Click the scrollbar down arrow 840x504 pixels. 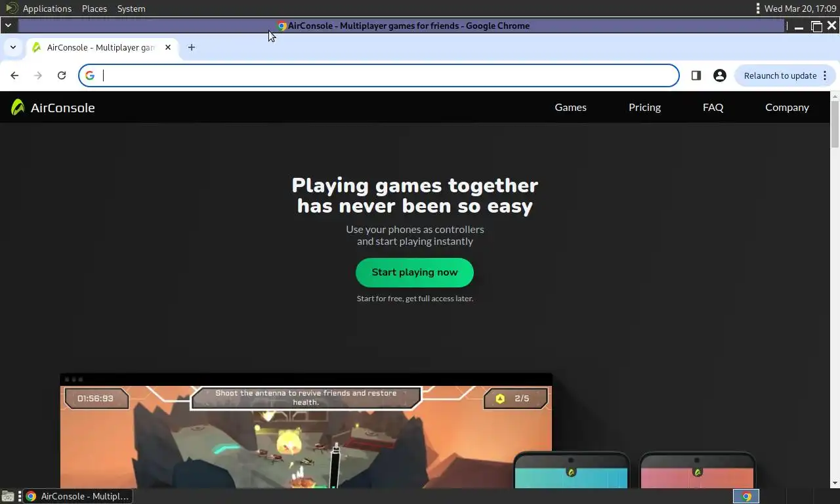click(835, 484)
